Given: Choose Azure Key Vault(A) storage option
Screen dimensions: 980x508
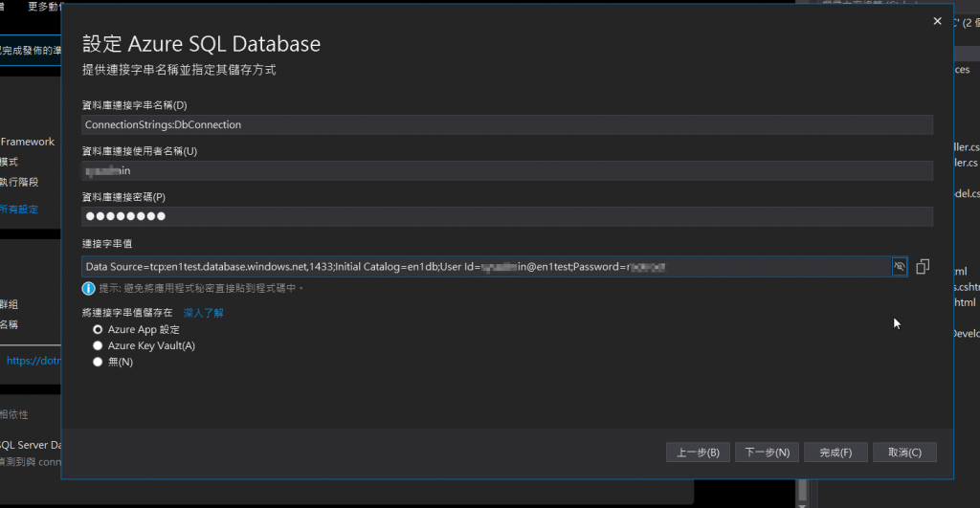Looking at the screenshot, I should 98,345.
